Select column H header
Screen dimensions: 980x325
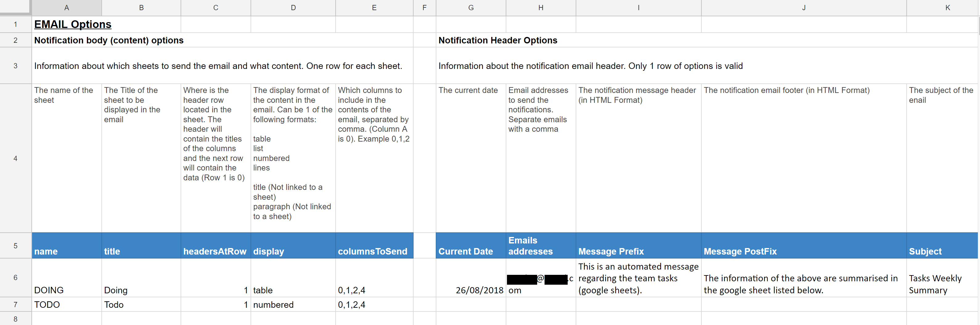click(541, 8)
